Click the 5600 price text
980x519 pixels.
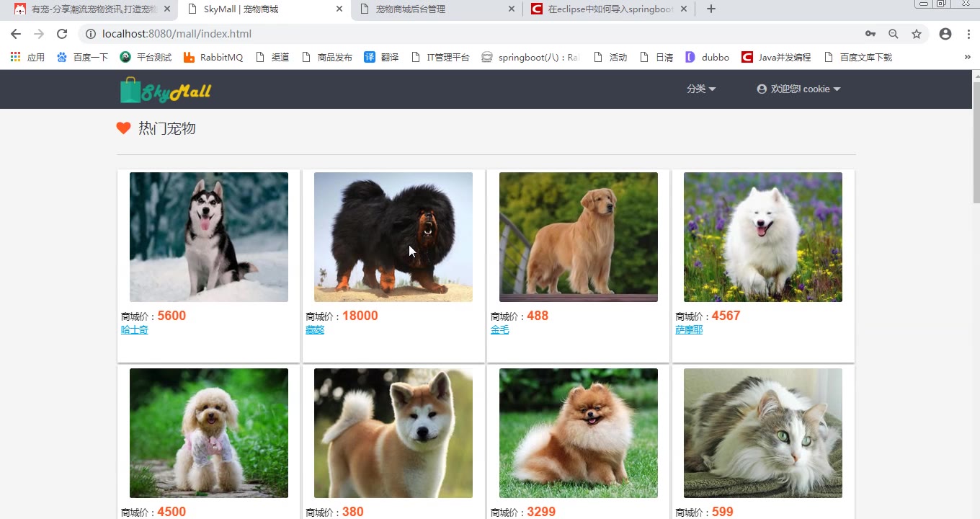[x=171, y=316]
